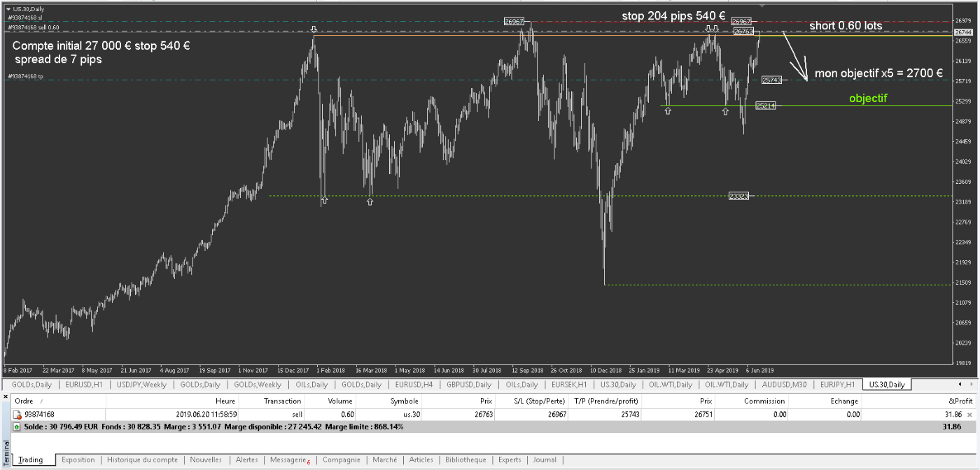
Task: Select the 23323 price label on chart
Action: point(738,196)
